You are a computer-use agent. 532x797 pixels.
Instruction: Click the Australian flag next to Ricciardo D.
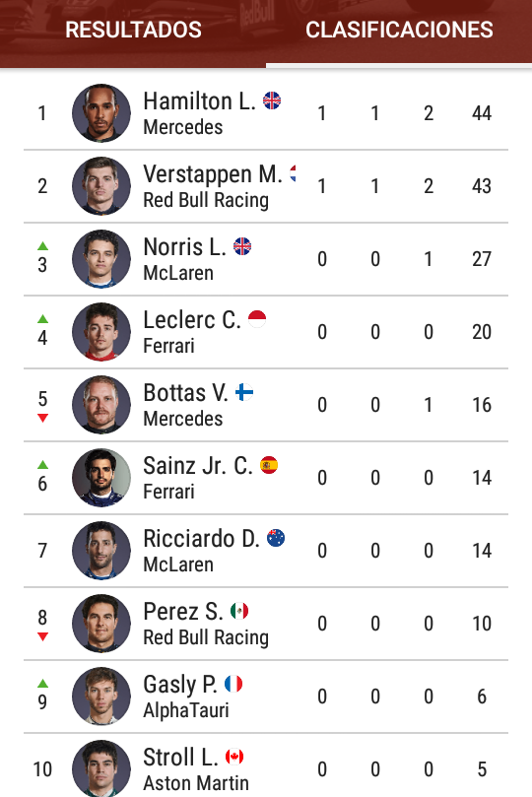[x=276, y=538]
